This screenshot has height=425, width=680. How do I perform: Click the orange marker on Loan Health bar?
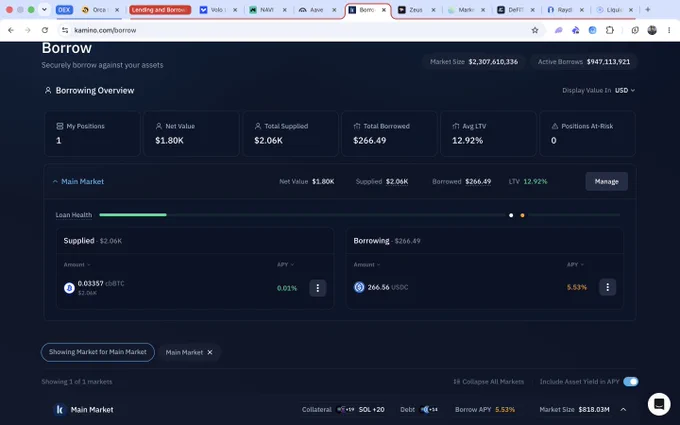(522, 215)
